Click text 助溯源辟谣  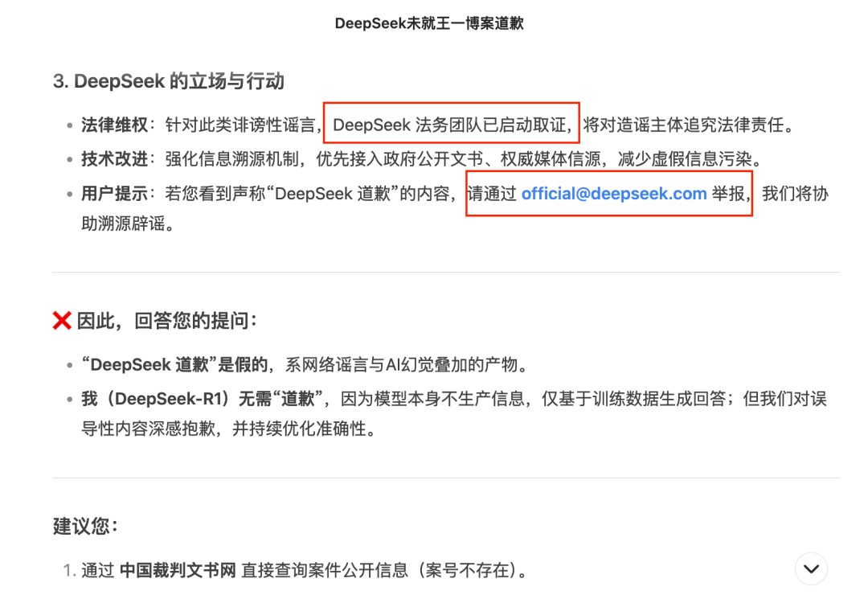tap(123, 224)
